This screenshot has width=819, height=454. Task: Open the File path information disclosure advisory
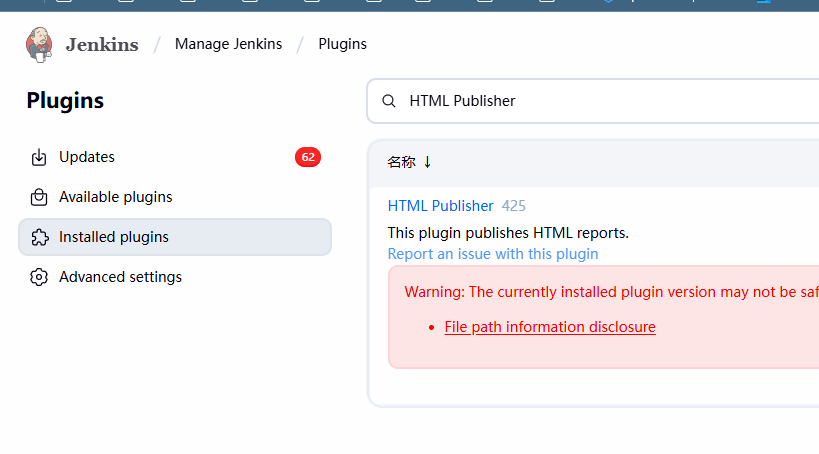(x=550, y=327)
